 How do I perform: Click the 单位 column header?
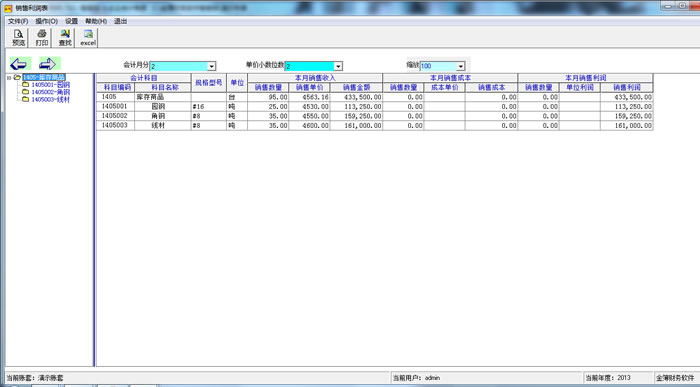pyautogui.click(x=237, y=83)
